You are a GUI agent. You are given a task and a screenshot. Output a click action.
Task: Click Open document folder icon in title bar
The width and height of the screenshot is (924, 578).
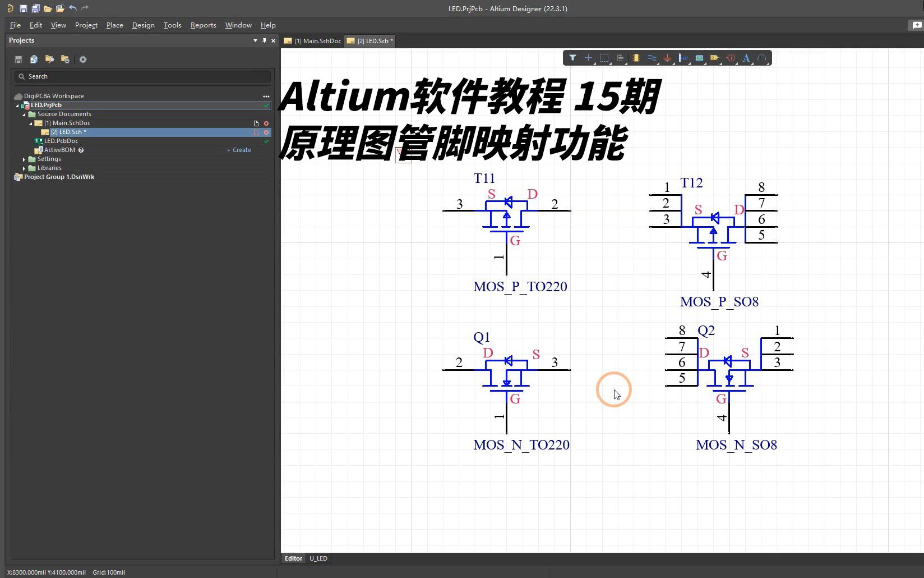point(48,8)
